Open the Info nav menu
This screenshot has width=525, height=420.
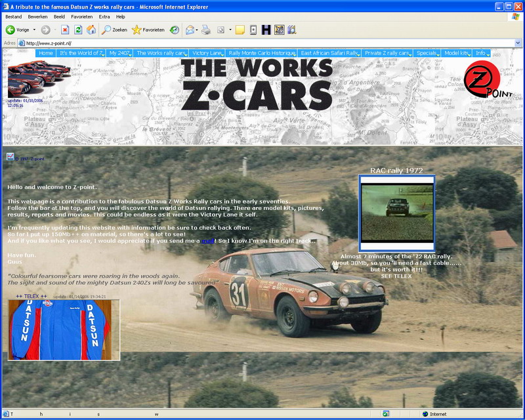tap(482, 53)
